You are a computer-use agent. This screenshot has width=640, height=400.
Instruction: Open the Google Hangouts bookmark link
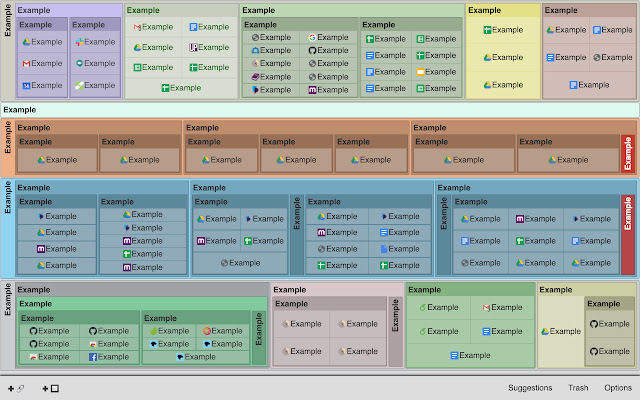(95, 63)
